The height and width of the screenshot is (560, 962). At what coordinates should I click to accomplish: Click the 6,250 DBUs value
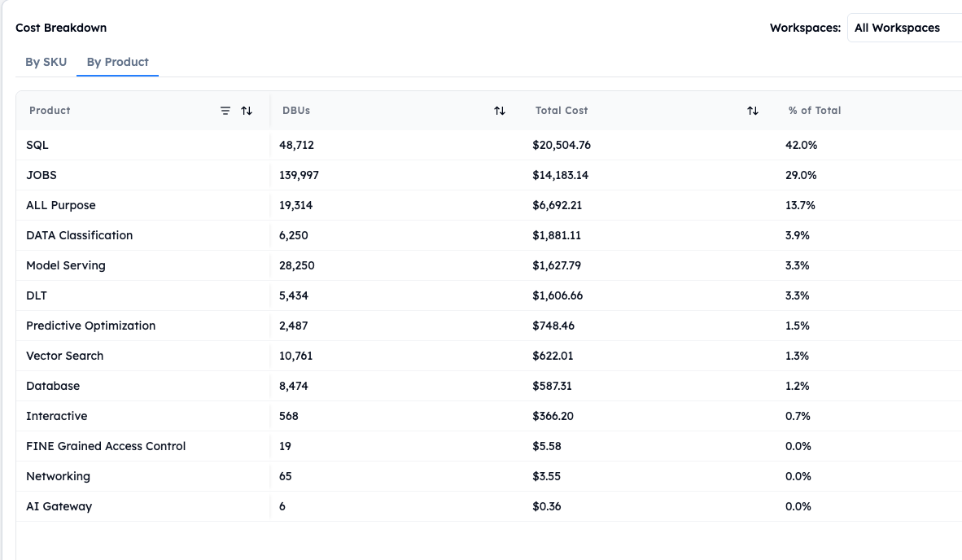pos(293,235)
